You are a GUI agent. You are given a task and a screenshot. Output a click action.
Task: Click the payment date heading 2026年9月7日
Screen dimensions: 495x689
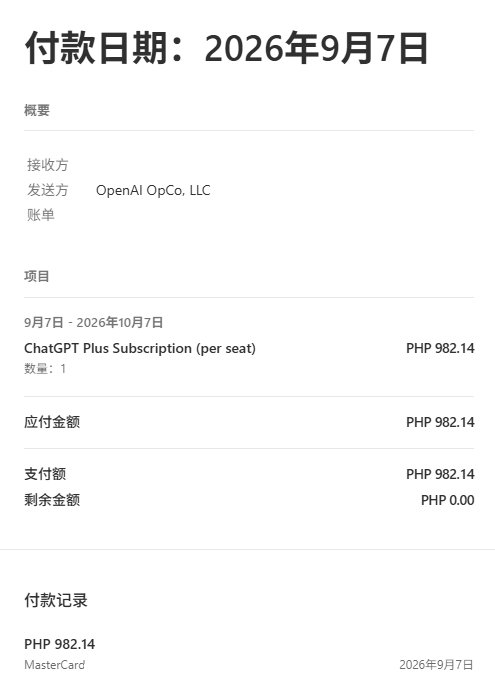click(x=226, y=48)
